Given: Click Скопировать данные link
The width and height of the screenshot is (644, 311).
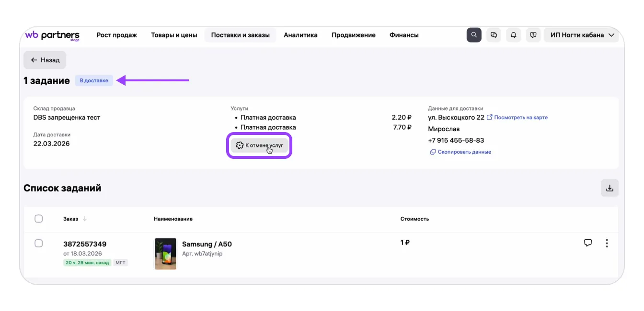Looking at the screenshot, I should pyautogui.click(x=460, y=152).
